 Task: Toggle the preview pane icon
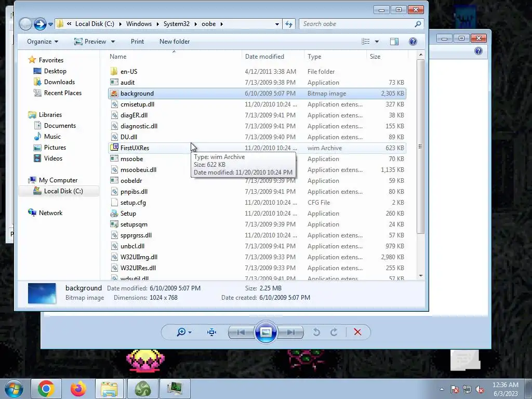[x=394, y=42]
